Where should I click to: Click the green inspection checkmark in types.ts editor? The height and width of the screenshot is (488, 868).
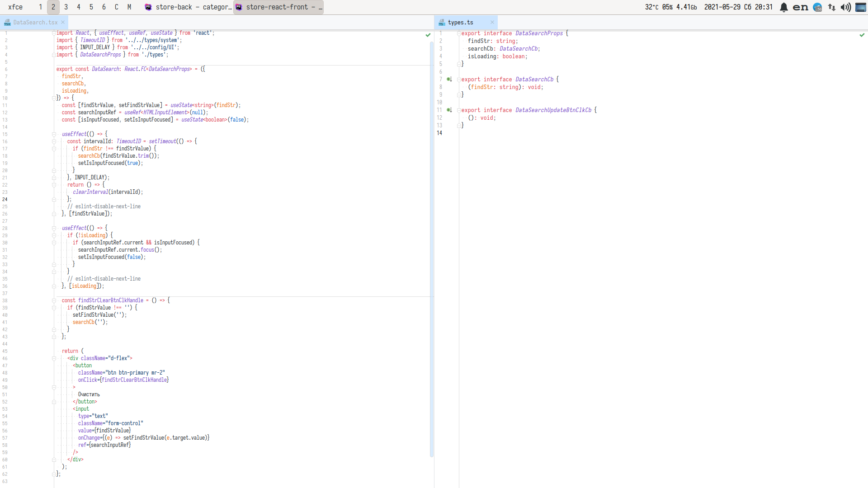coord(862,35)
